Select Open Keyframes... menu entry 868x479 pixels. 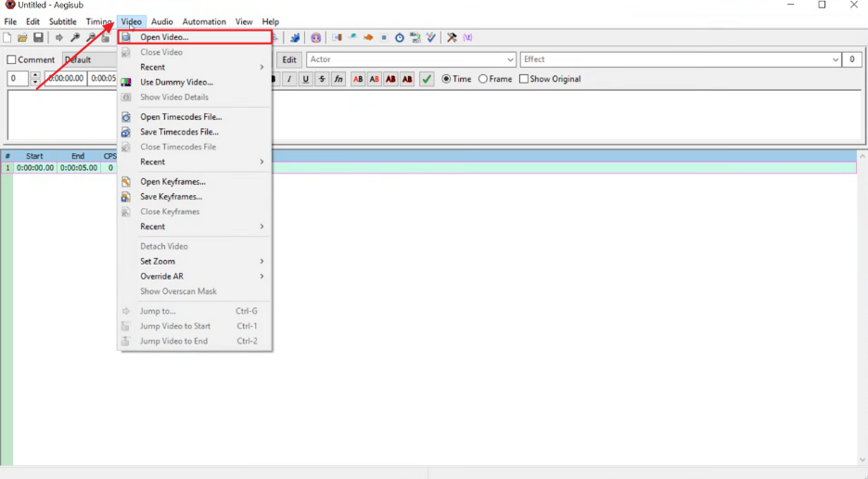[x=194, y=182]
